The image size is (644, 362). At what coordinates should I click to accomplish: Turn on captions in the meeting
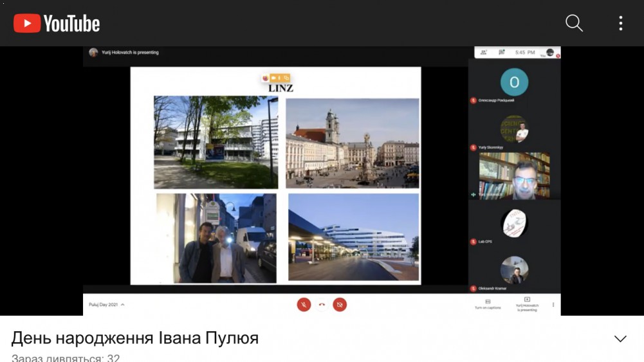[488, 304]
